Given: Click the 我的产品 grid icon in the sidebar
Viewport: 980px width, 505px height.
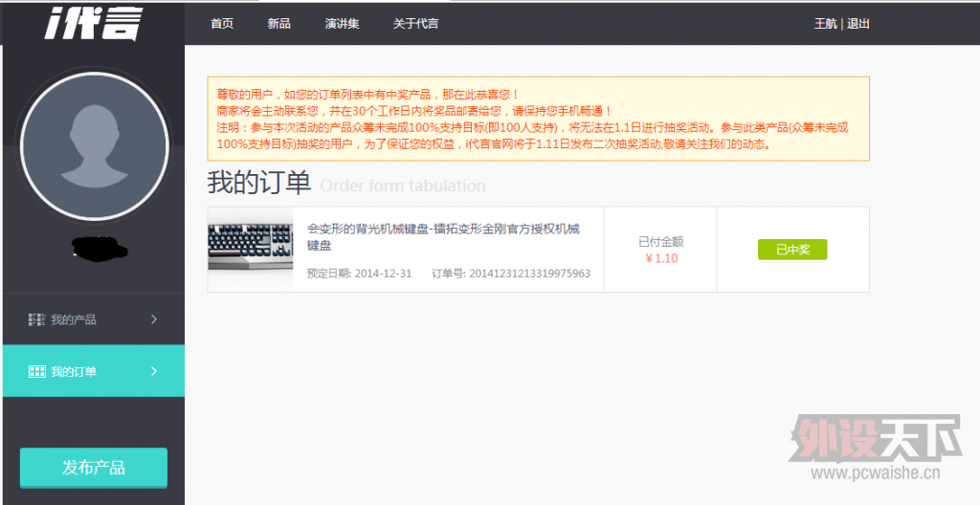Looking at the screenshot, I should point(37,319).
